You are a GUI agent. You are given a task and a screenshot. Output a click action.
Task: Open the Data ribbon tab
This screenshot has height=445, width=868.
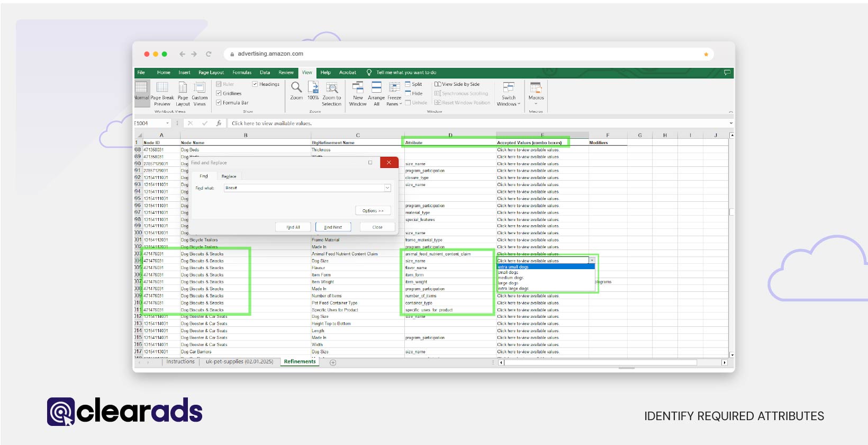[265, 73]
